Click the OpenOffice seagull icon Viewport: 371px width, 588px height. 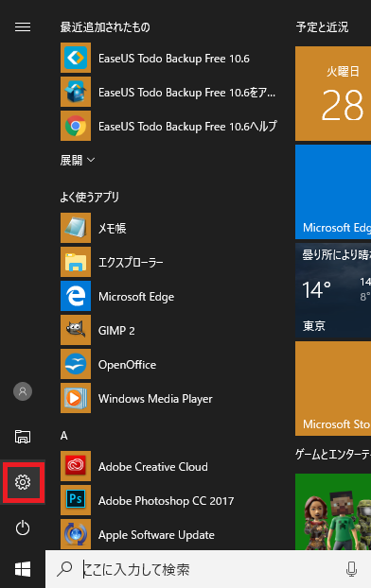[76, 364]
